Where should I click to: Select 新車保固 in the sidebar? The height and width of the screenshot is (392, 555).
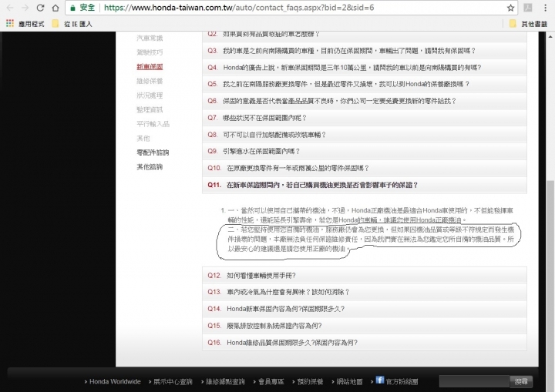[150, 66]
